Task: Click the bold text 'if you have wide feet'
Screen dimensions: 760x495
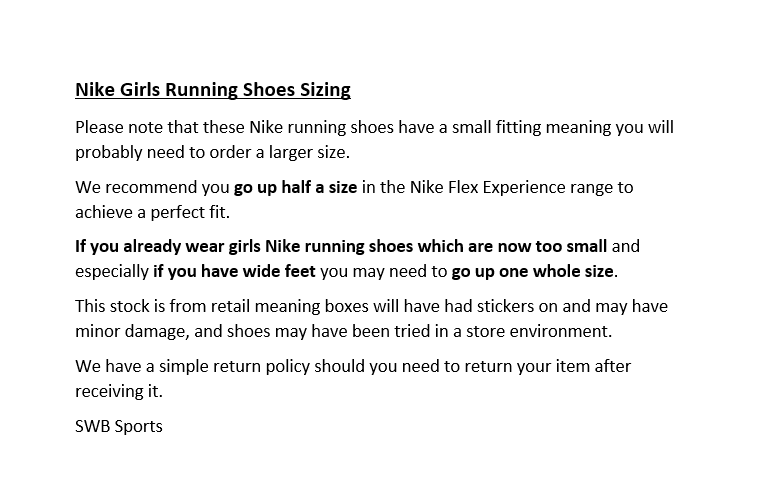Action: click(235, 271)
